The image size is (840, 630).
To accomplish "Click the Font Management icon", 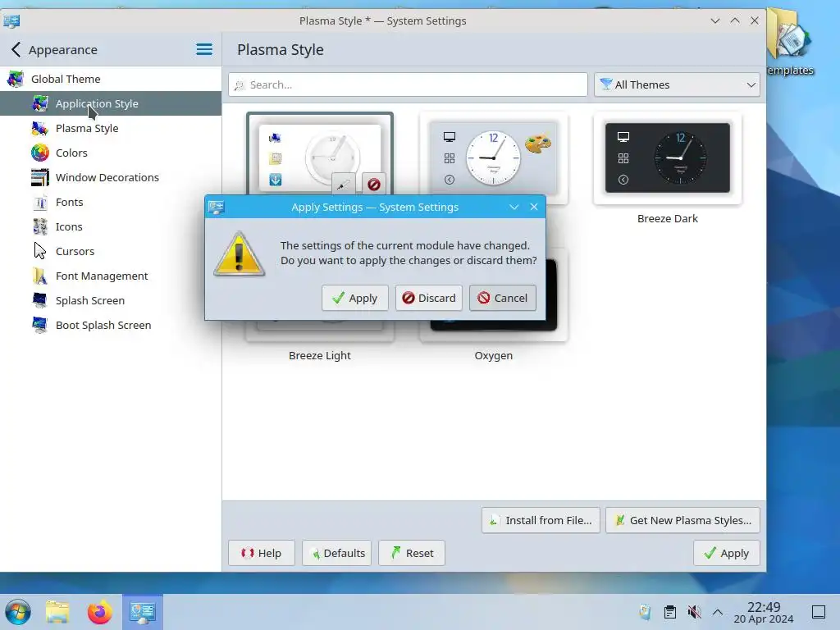I will [x=39, y=276].
